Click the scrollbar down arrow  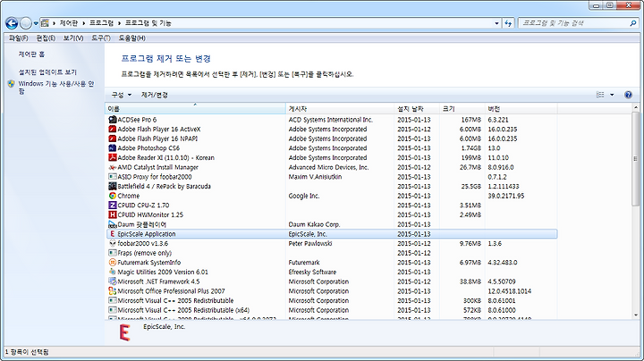tap(635, 315)
